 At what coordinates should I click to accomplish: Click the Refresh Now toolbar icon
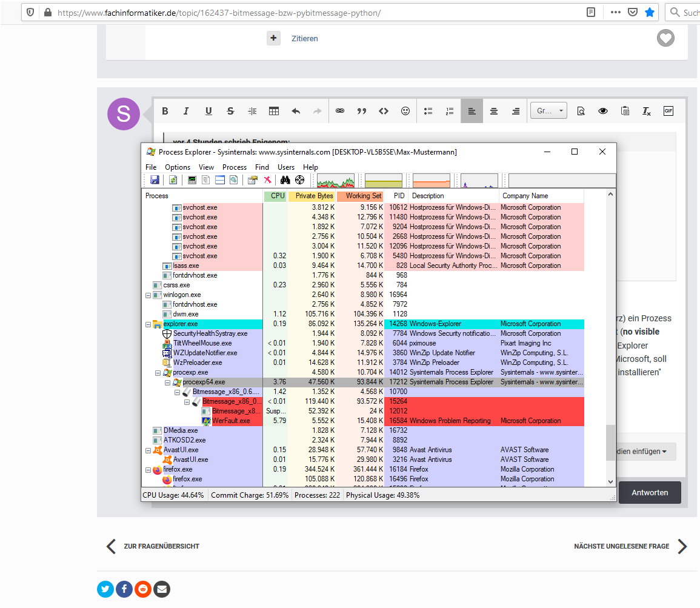173,180
